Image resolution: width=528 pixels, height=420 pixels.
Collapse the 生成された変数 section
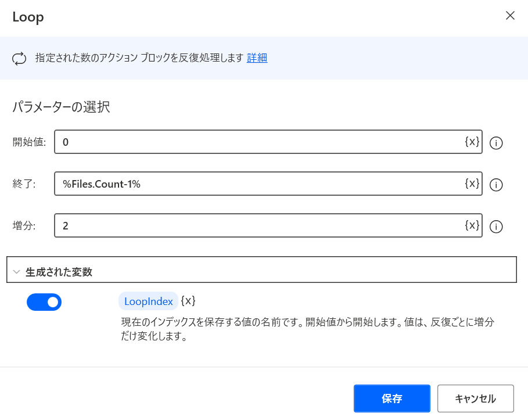point(261,270)
